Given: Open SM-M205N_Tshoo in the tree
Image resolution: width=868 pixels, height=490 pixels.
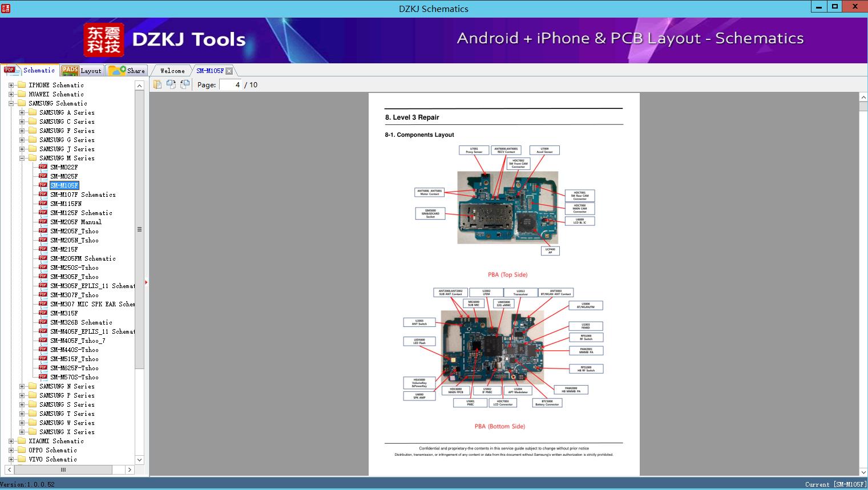Looking at the screenshot, I should [x=74, y=240].
